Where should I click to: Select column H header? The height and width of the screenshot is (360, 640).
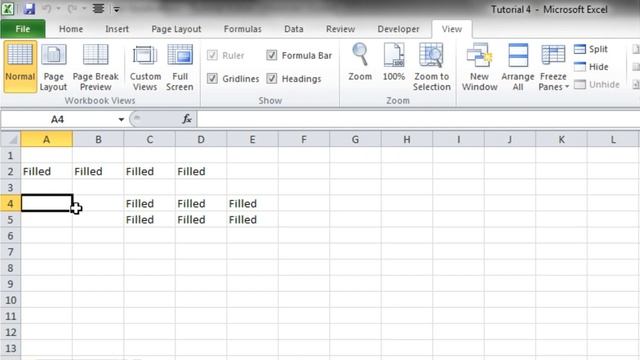407,140
